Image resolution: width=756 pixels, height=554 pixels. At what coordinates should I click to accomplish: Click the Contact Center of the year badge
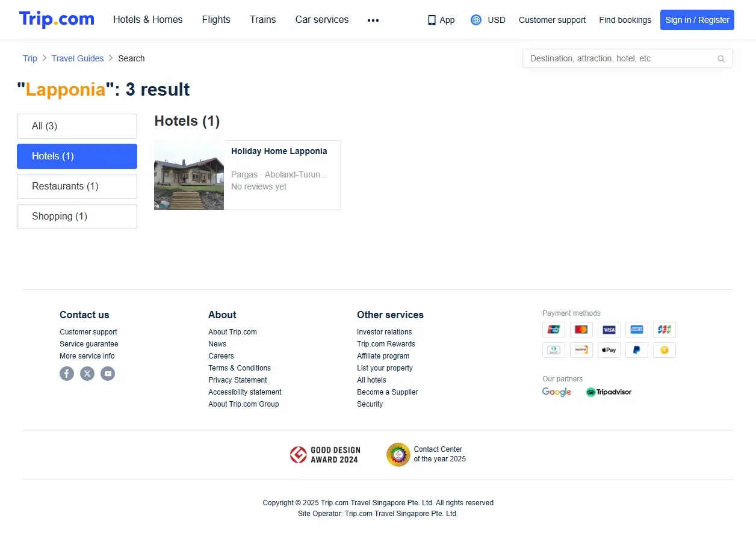tap(426, 455)
